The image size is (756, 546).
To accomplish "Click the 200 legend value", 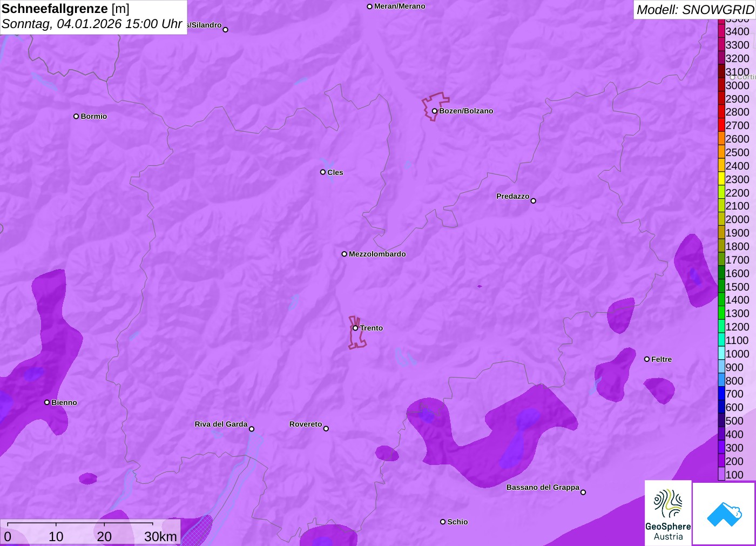I will click(x=734, y=461).
